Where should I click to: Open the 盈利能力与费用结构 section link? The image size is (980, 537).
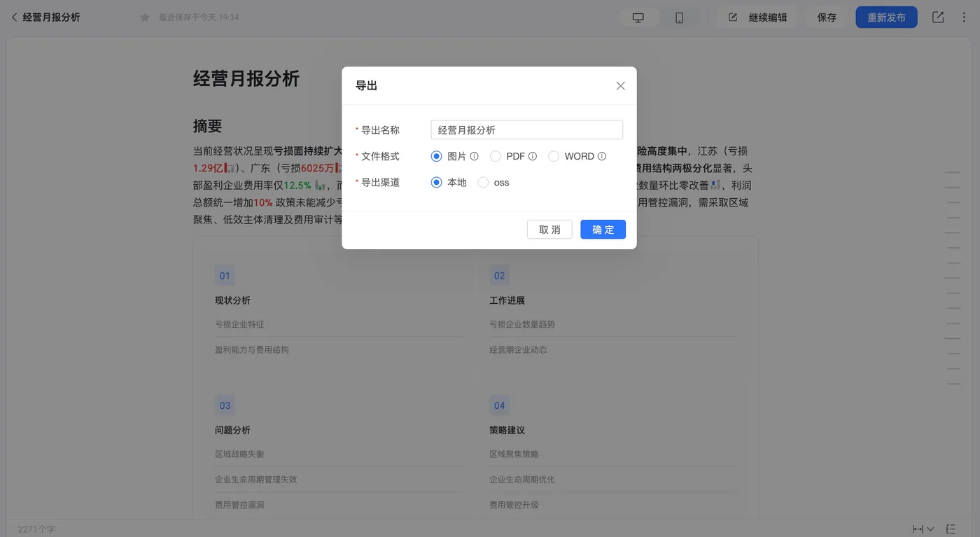click(252, 349)
